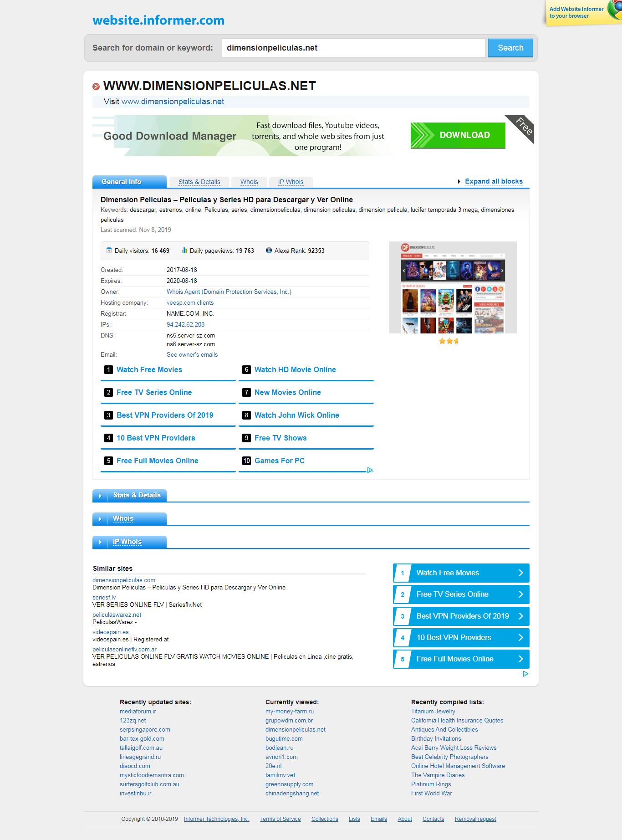This screenshot has height=840, width=622.
Task: Open The Vampire Diaries list
Action: pyautogui.click(x=438, y=775)
